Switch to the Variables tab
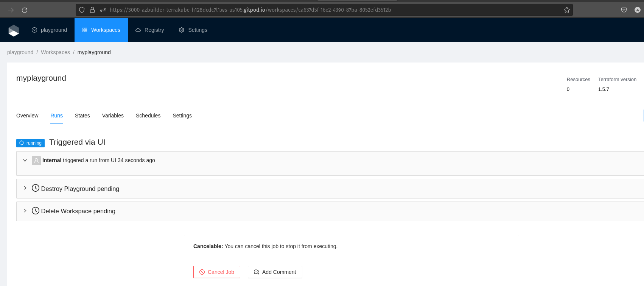 point(113,116)
